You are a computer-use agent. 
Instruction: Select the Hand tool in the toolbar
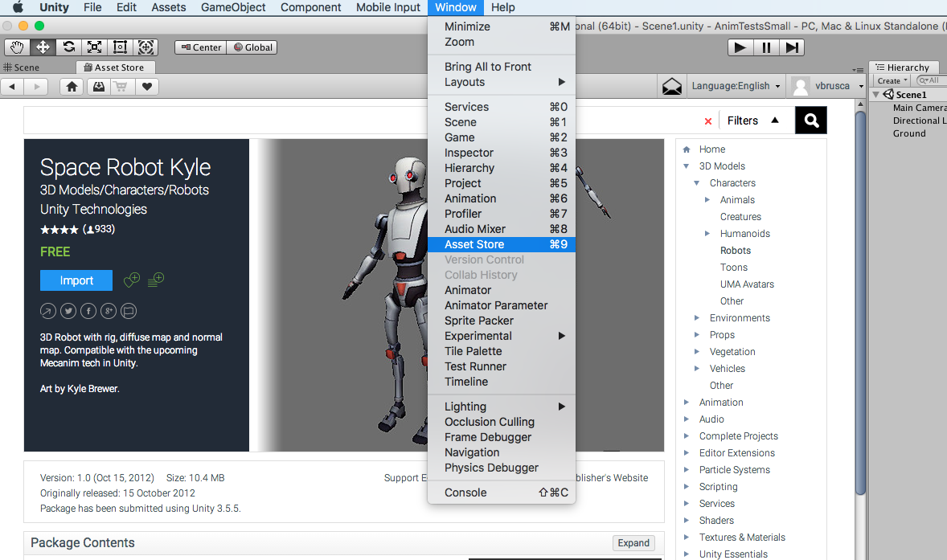pos(17,47)
